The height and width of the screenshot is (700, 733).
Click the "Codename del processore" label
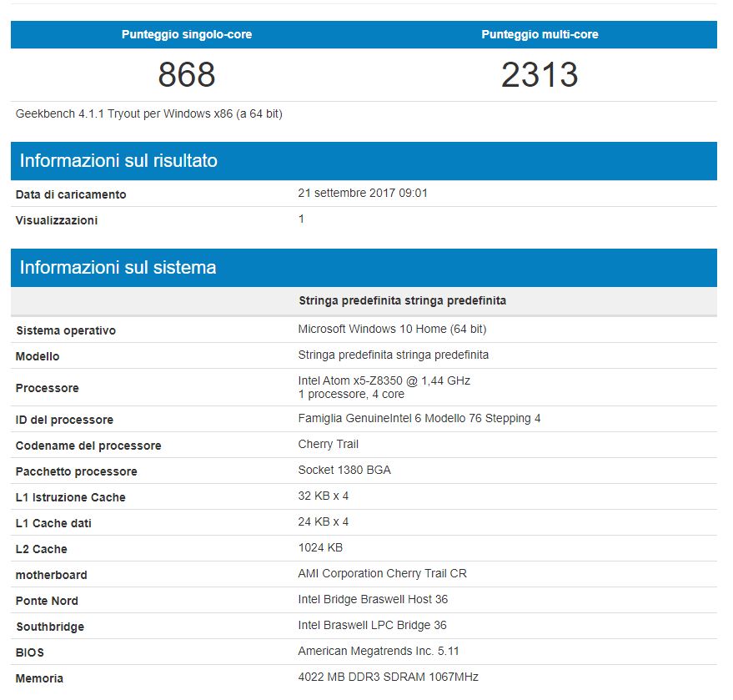pyautogui.click(x=88, y=446)
